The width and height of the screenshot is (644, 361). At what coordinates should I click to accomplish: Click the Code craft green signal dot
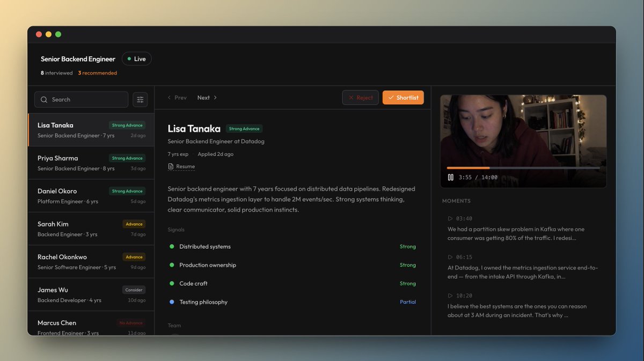[x=172, y=283]
